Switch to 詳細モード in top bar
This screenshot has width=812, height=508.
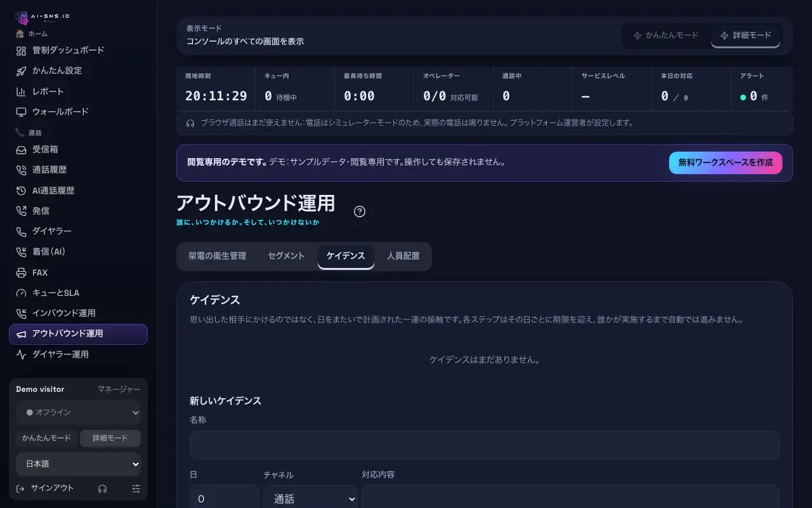(x=745, y=36)
